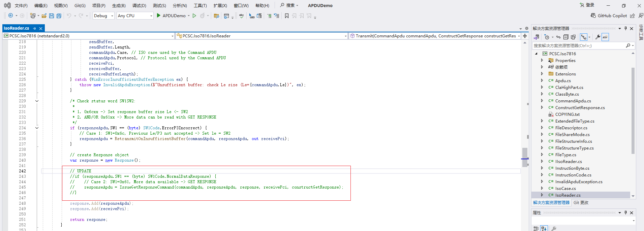Open the pending changes filter clock icon

[547, 37]
